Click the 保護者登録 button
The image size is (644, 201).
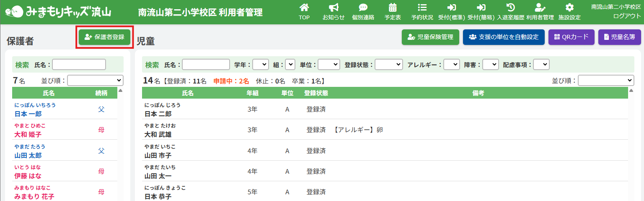coord(105,37)
